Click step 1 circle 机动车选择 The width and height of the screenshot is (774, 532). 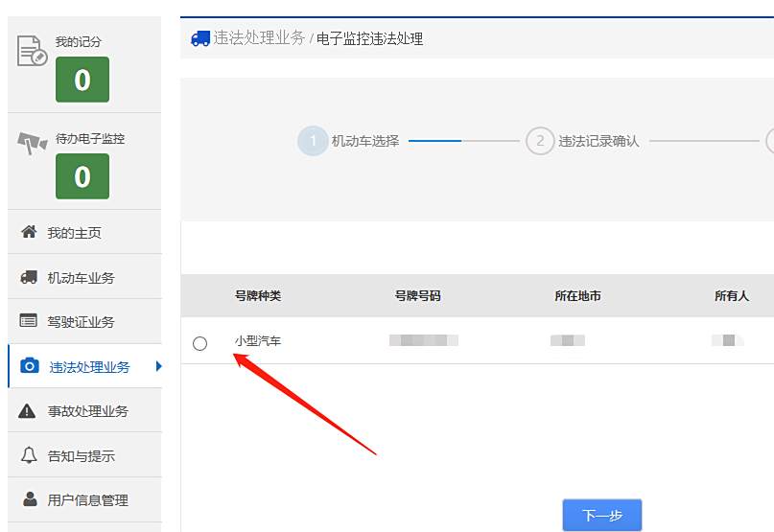(x=313, y=141)
